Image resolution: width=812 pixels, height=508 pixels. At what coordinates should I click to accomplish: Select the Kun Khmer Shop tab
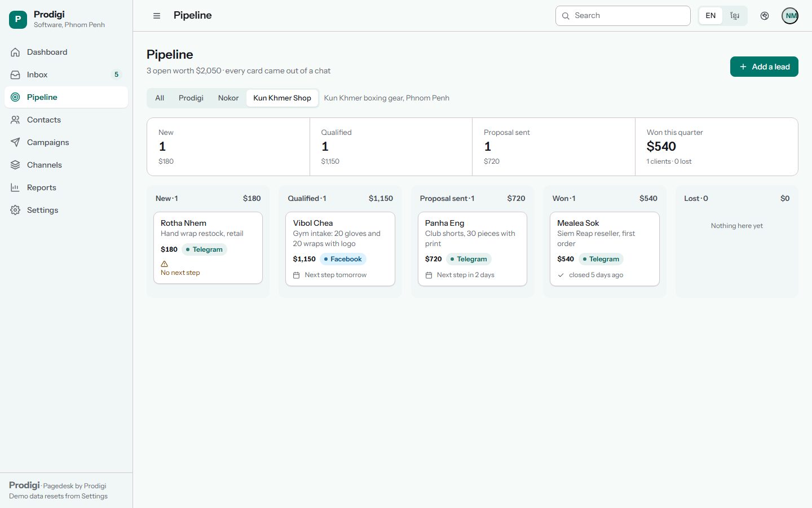click(282, 98)
